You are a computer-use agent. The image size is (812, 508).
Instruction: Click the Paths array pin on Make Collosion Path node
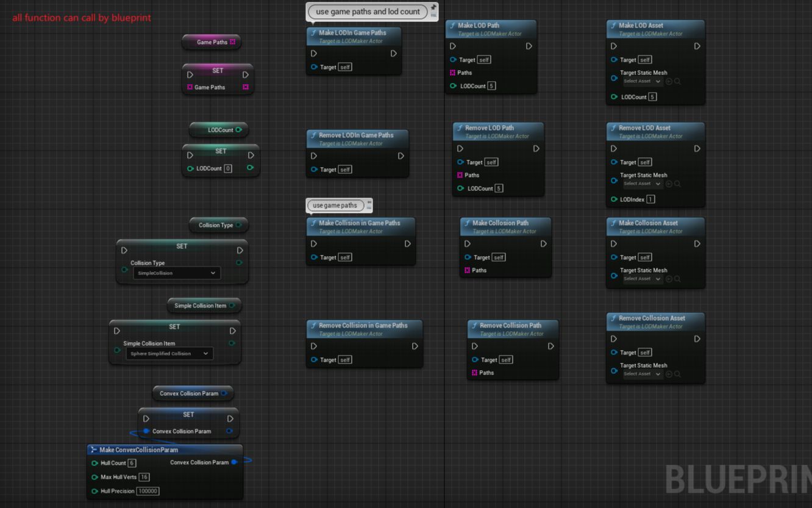click(x=466, y=270)
